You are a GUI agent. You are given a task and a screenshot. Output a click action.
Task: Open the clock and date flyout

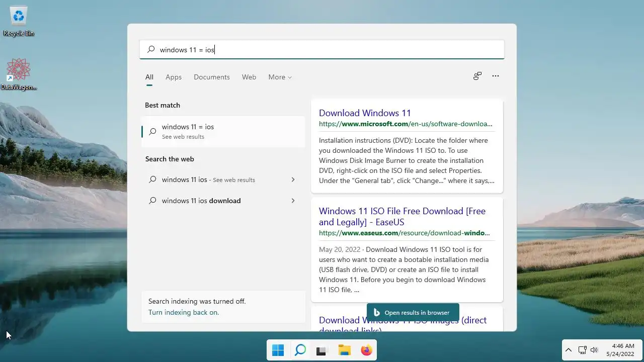click(620, 350)
